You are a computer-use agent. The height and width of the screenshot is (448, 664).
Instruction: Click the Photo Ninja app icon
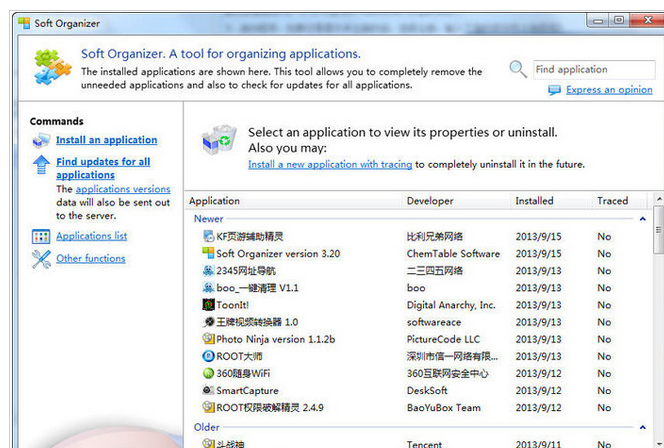coord(208,338)
